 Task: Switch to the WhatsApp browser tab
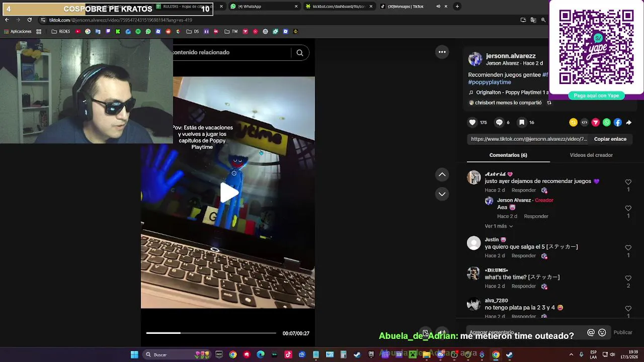[x=264, y=7]
